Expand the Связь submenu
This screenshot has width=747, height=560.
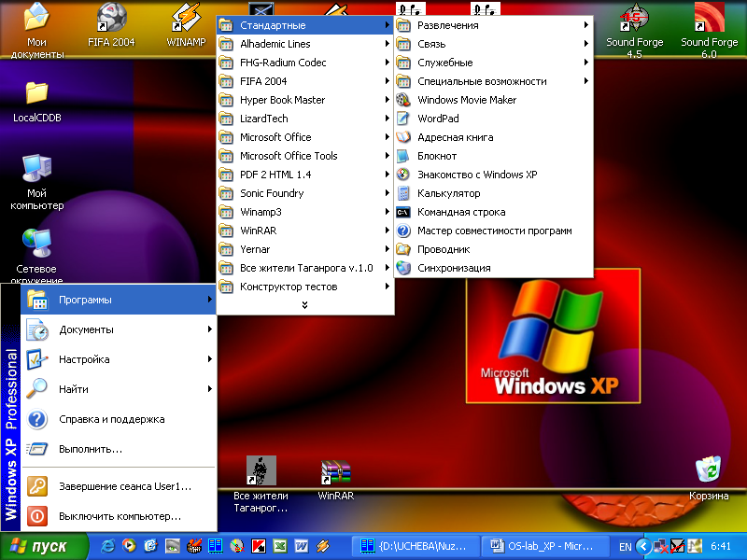pos(494,44)
